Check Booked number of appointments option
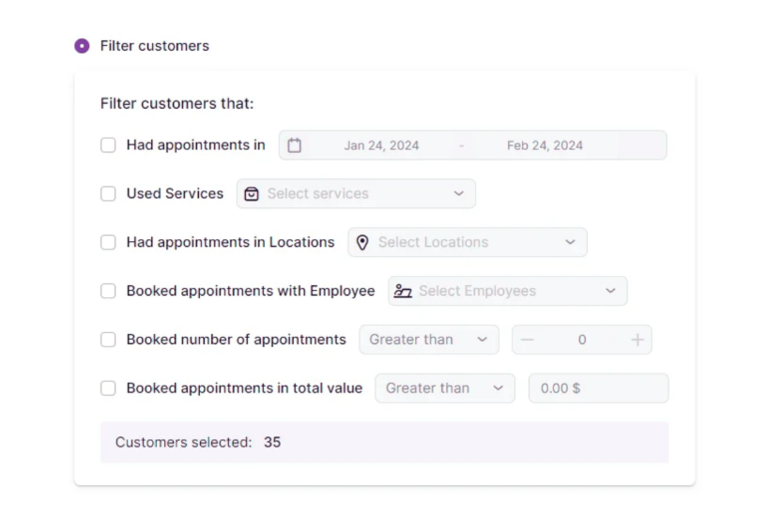The image size is (784, 532). click(x=108, y=340)
